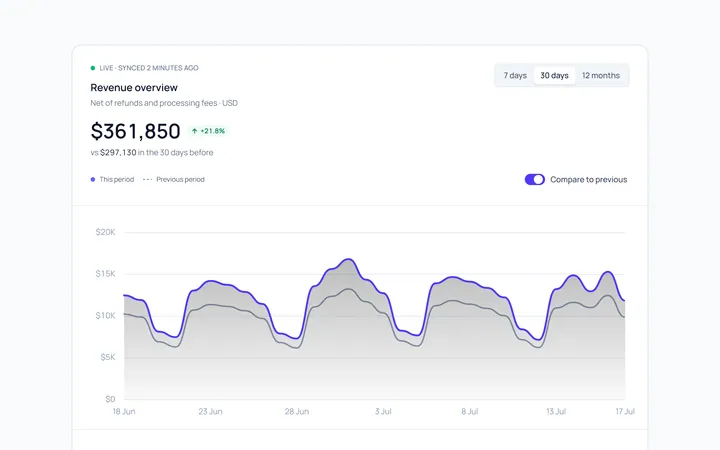Screen dimensions: 720x450
Task: Select the 30 days tab
Action: pyautogui.click(x=554, y=75)
